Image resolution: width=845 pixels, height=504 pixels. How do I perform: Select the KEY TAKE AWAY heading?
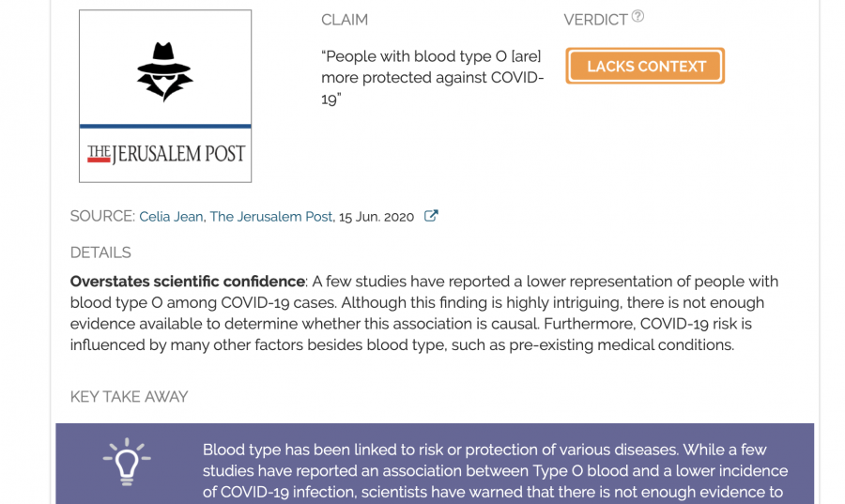tap(129, 397)
